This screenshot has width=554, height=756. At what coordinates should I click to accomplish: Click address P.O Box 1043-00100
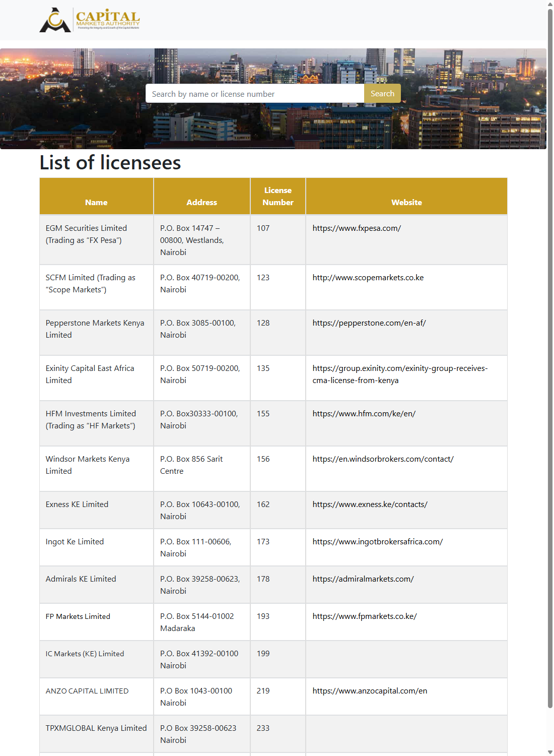[196, 697]
